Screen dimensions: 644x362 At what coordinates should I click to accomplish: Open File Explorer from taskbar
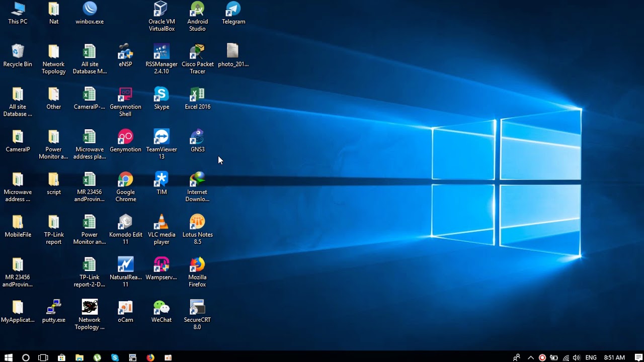point(79,357)
